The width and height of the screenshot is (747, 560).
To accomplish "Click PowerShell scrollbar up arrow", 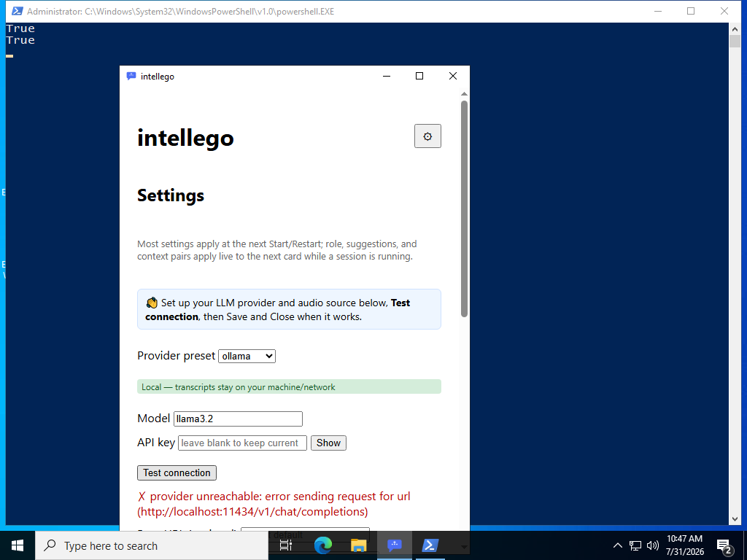I will pyautogui.click(x=735, y=29).
